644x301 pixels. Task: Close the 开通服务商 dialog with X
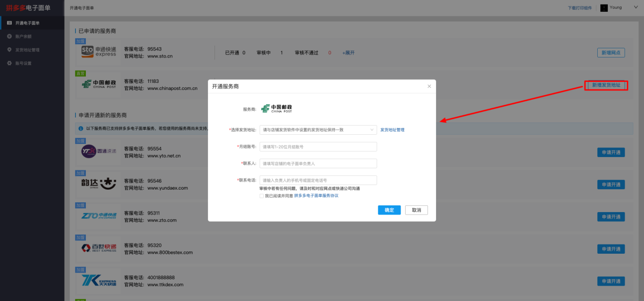(x=429, y=86)
